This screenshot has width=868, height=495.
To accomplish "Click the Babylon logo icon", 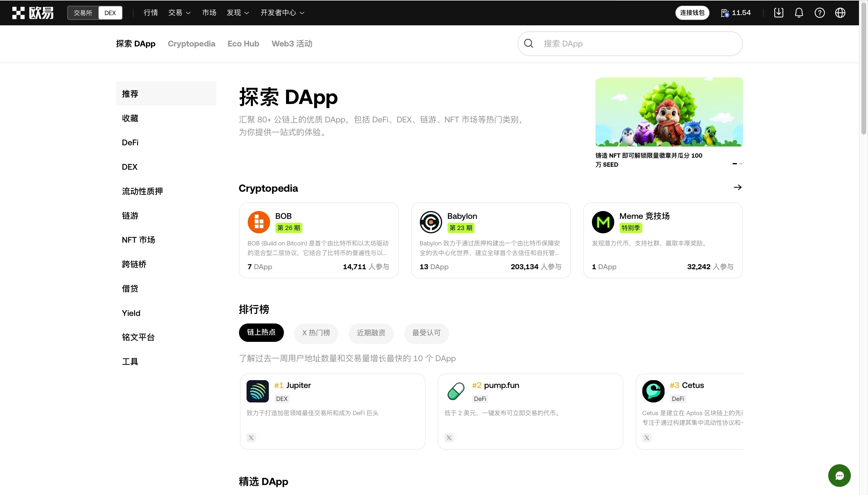I will pos(431,222).
